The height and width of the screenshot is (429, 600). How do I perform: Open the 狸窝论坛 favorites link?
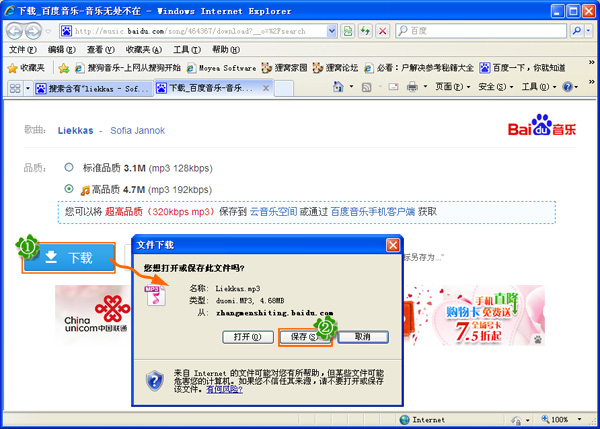[335, 68]
